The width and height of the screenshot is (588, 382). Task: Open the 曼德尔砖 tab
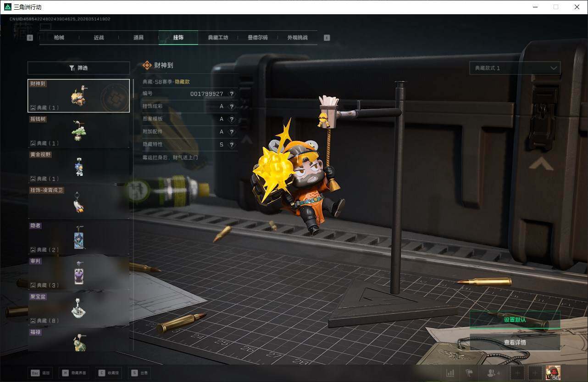coord(258,38)
